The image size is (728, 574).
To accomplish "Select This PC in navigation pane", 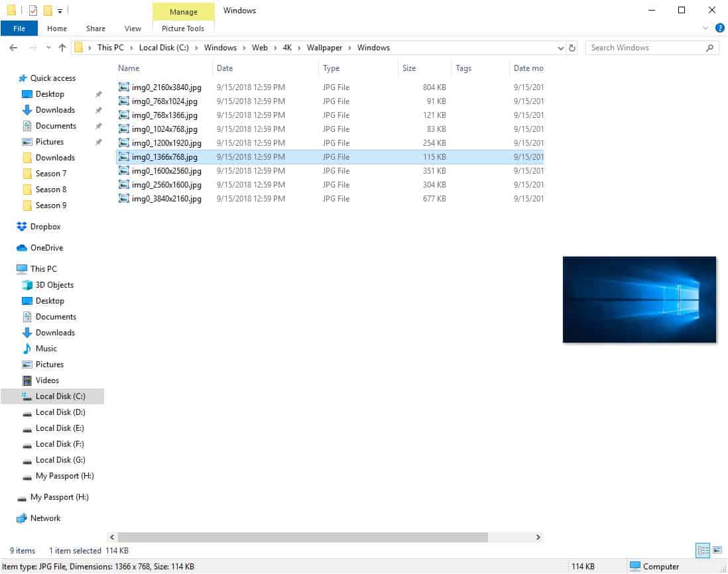I will tap(43, 268).
